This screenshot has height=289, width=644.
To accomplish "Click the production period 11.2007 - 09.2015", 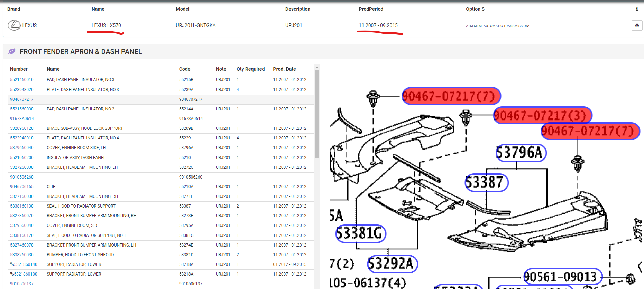I will (378, 25).
